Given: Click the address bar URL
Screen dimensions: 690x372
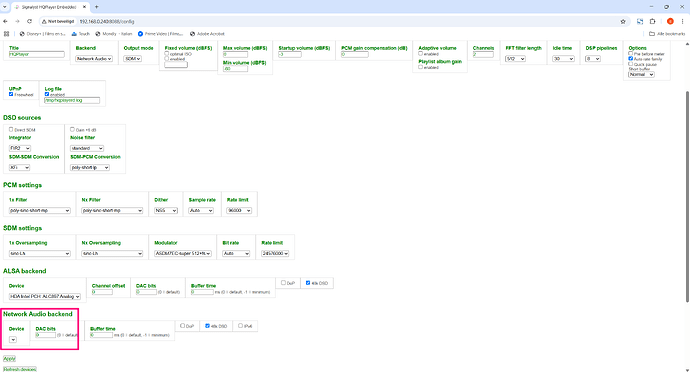Looking at the screenshot, I should tap(107, 21).
